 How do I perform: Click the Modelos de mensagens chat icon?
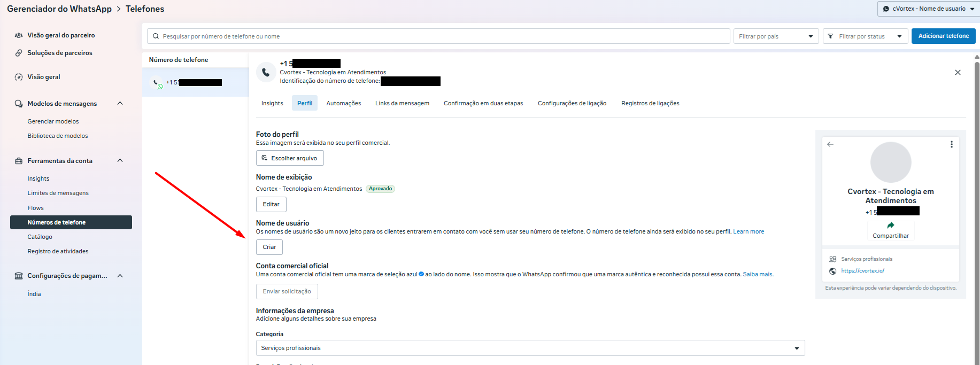(x=19, y=104)
